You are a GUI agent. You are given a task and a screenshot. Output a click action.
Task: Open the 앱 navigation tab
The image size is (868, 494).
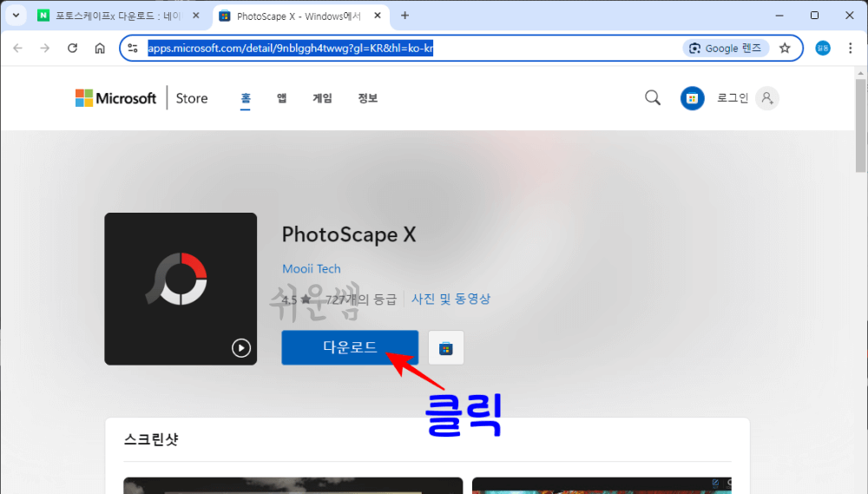[282, 98]
